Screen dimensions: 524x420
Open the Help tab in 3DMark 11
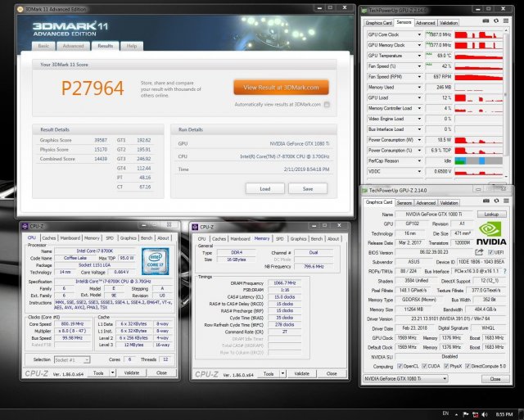132,46
